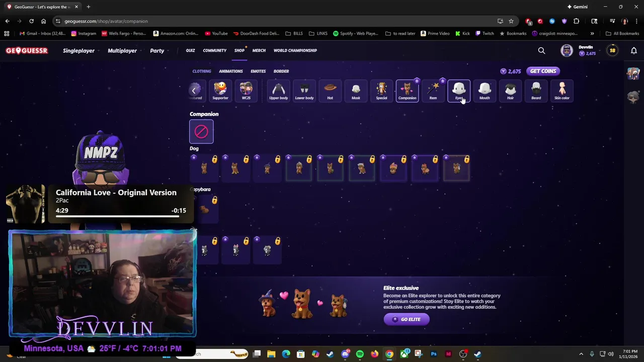Select the last locked Dog companion
This screenshot has height=362, width=644.
(456, 168)
